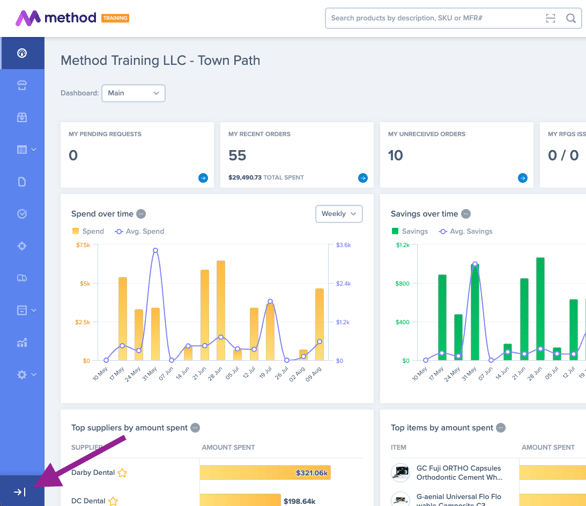Open the package box icon in sidebar
Screen dimensions: 586x506
22,117
